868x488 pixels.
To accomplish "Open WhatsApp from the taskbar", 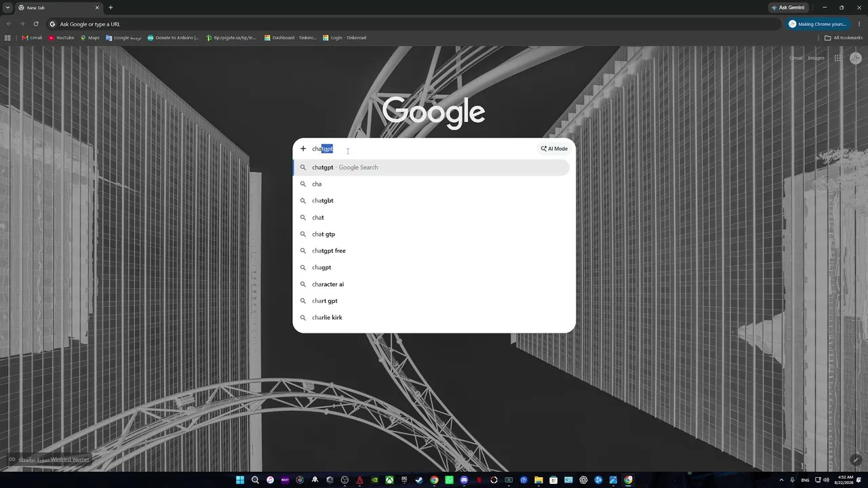I will (449, 480).
